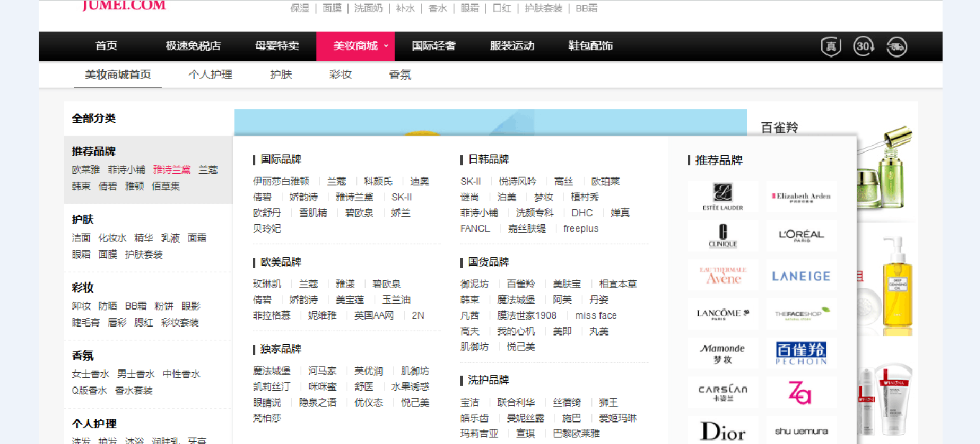Click the 30-day return icon
Viewport: 980px width, 444px height.
point(864,47)
